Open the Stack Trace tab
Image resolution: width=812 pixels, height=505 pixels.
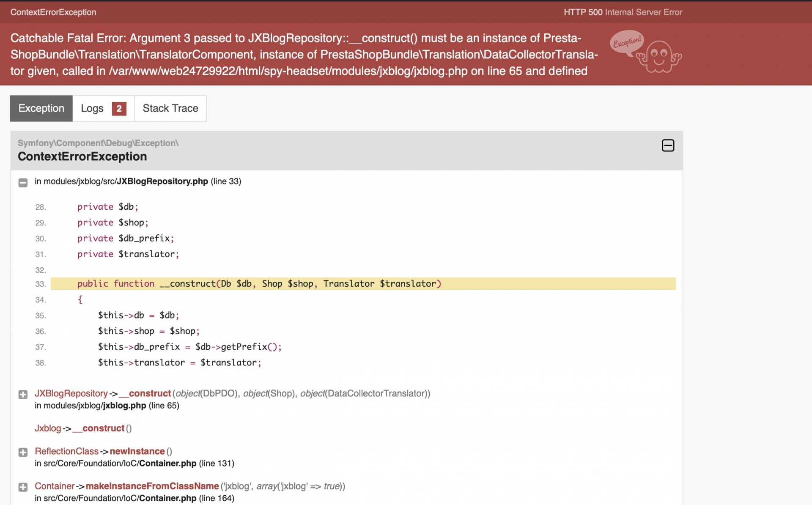click(170, 108)
